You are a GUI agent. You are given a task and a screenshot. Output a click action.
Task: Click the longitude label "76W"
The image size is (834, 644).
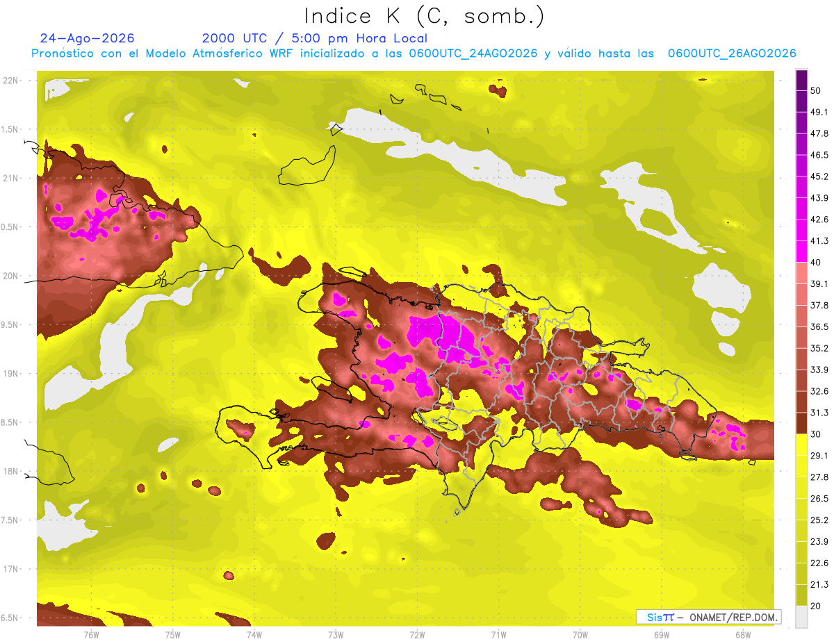click(x=91, y=634)
